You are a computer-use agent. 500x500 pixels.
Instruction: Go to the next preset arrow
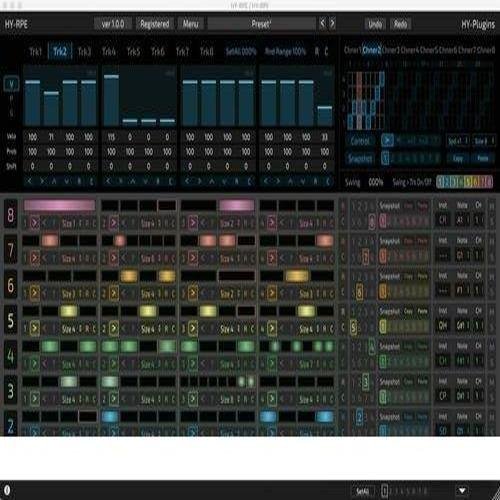332,24
